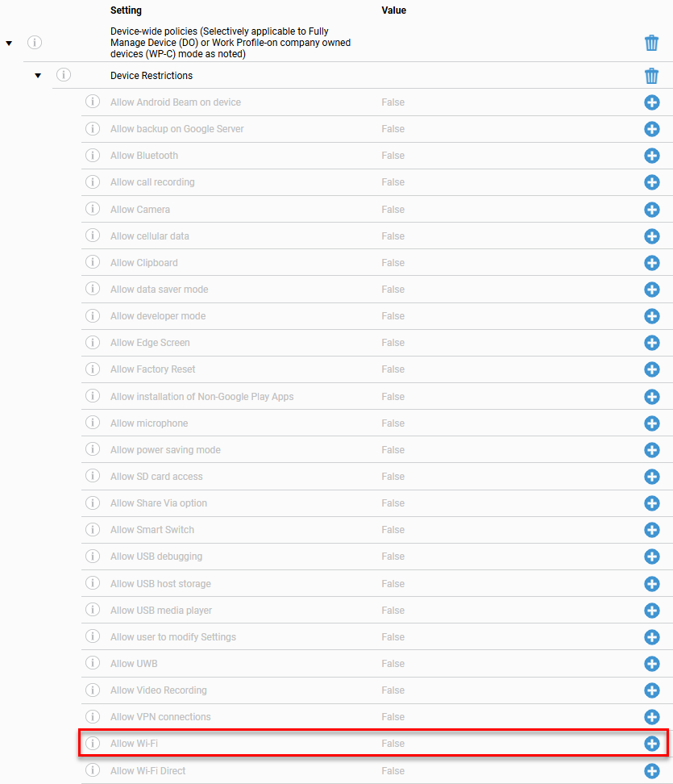Viewport: 673px width, 784px height.
Task: Add the Allow power saving mode setting
Action: tap(651, 449)
